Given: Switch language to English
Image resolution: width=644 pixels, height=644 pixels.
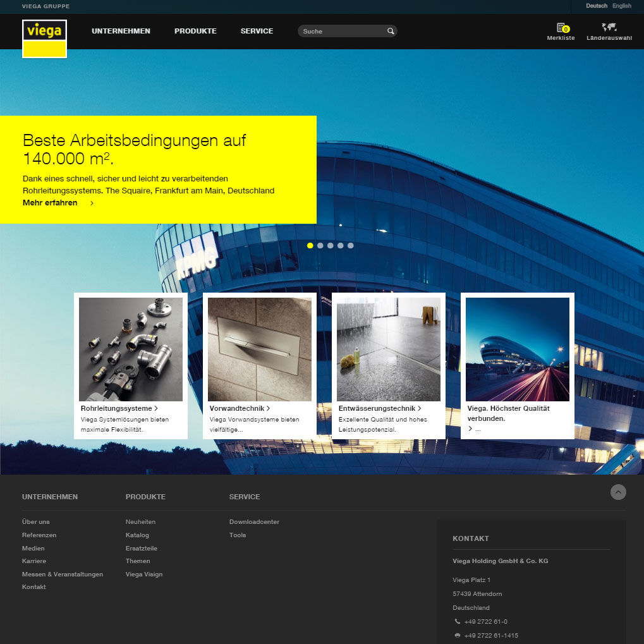Looking at the screenshot, I should (x=622, y=6).
